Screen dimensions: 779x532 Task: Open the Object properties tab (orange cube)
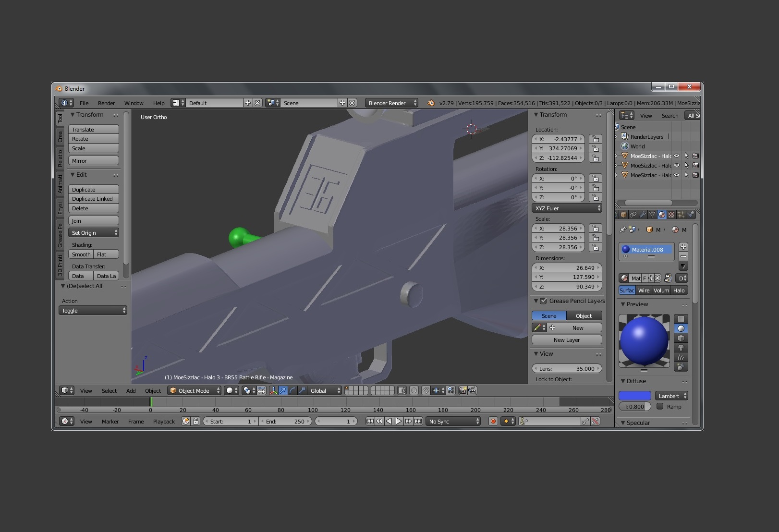tap(623, 215)
